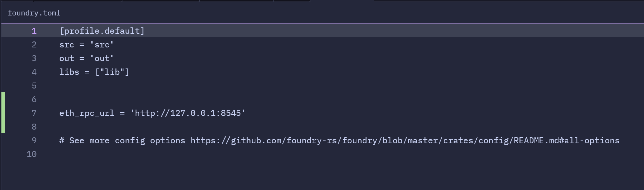
Task: Click line number 4 in the gutter
Action: (x=34, y=72)
